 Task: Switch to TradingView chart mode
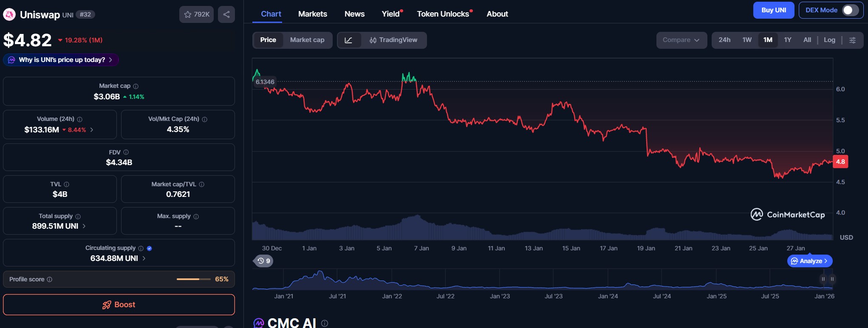pyautogui.click(x=393, y=40)
